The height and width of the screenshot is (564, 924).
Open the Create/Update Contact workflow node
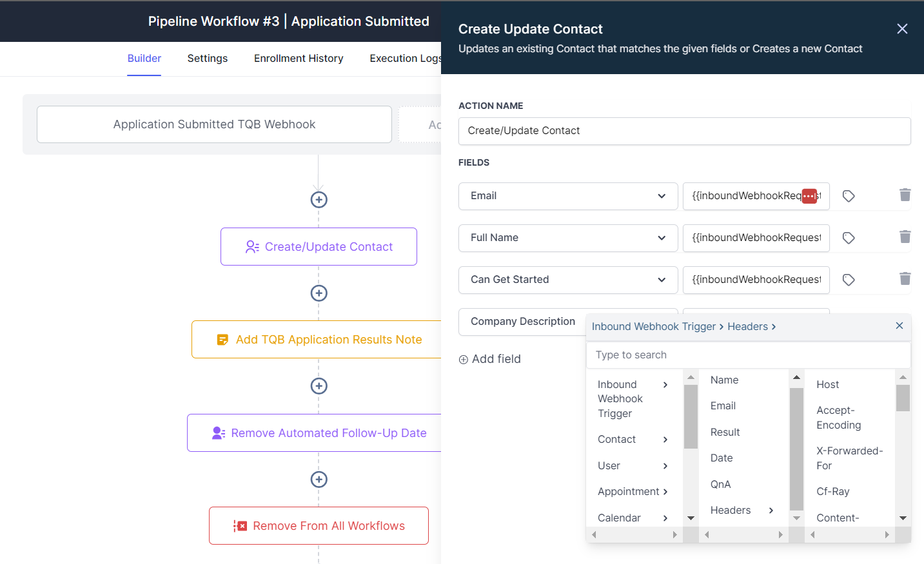click(x=319, y=247)
